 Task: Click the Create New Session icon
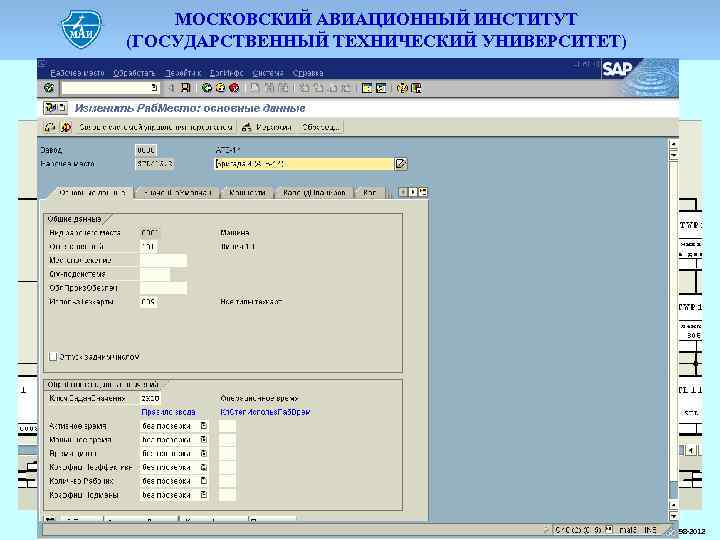367,88
